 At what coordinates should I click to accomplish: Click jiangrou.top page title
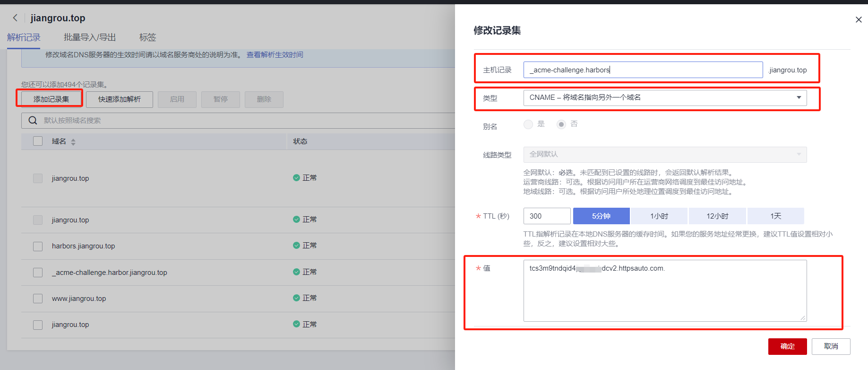coord(58,18)
